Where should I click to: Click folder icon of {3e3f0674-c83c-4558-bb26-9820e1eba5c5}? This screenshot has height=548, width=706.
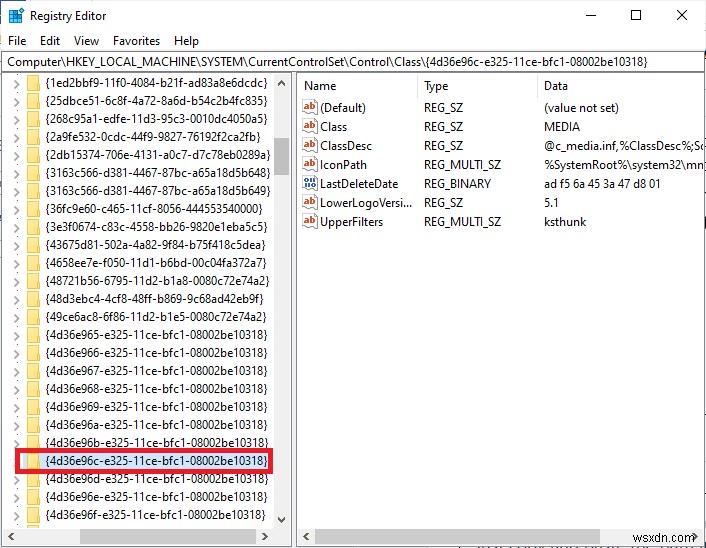(x=33, y=227)
